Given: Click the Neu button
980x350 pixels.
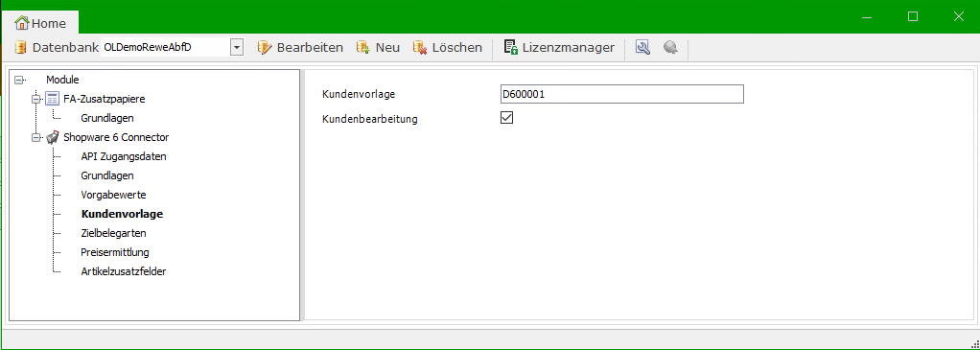Looking at the screenshot, I should click(x=378, y=48).
